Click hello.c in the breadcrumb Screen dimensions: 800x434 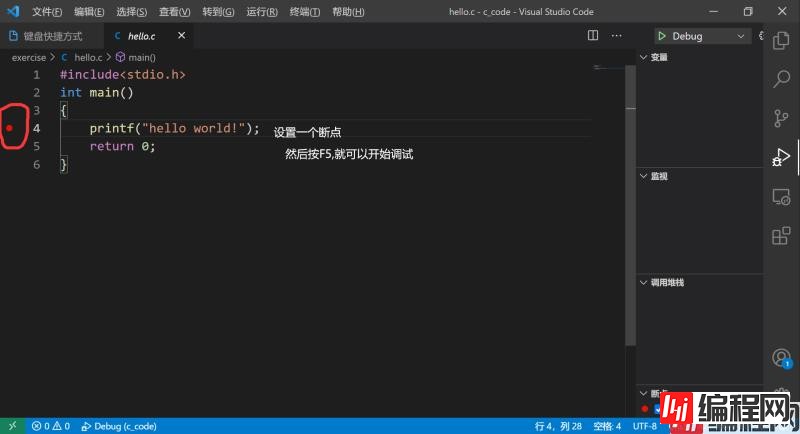point(88,58)
